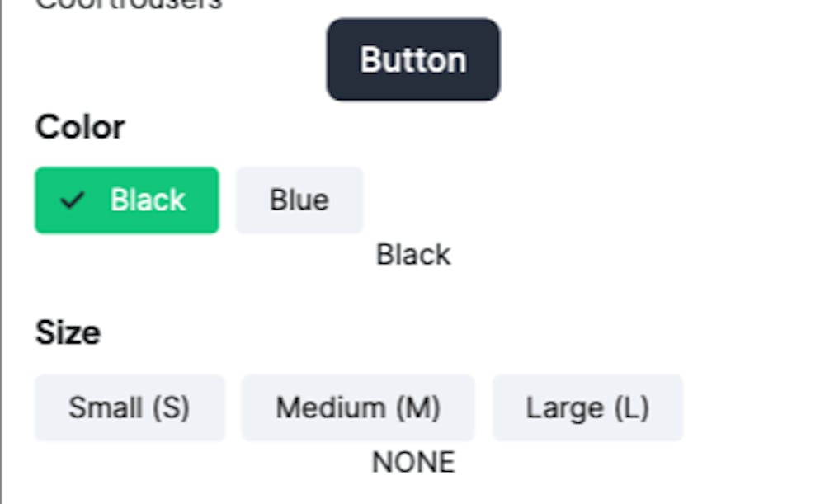Click the checkmark icon in Black chip
The image size is (825, 504).
[x=72, y=200]
